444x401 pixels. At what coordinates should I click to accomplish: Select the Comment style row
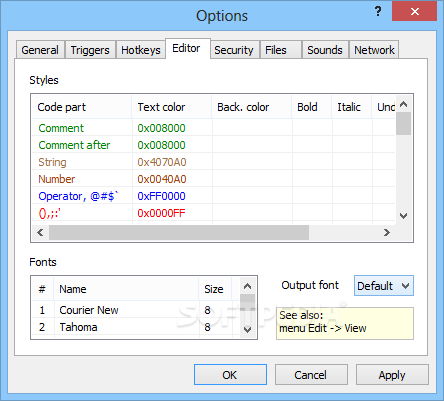click(213, 128)
